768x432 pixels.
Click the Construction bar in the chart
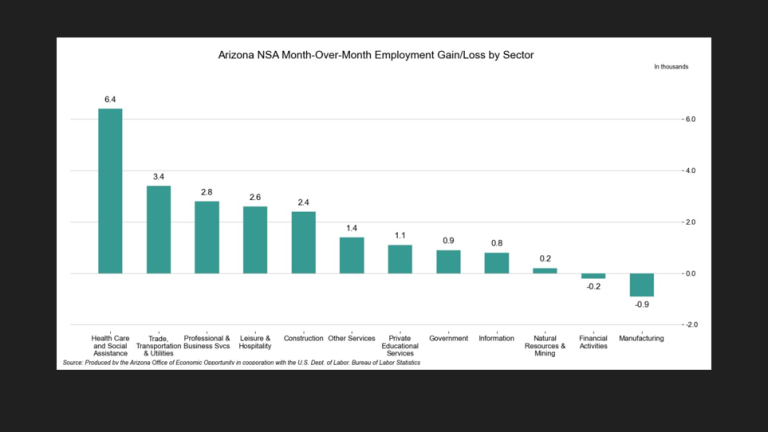[303, 242]
